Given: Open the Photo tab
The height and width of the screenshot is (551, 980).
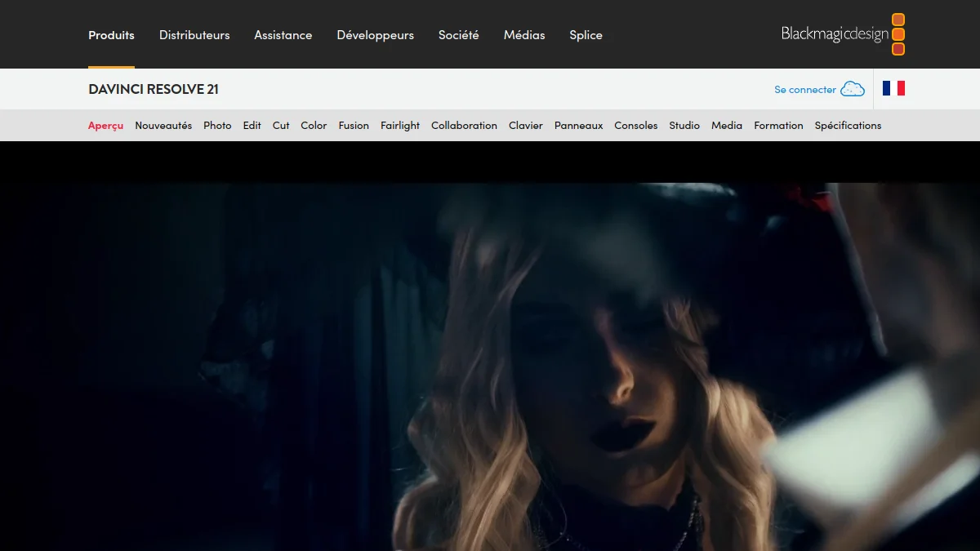Looking at the screenshot, I should pos(217,126).
